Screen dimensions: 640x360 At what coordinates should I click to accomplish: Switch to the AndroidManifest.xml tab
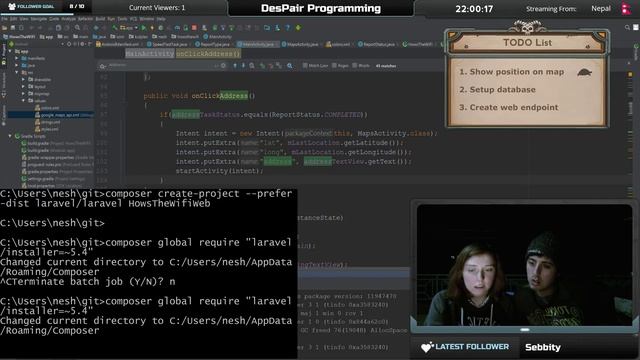pyautogui.click(x=118, y=44)
